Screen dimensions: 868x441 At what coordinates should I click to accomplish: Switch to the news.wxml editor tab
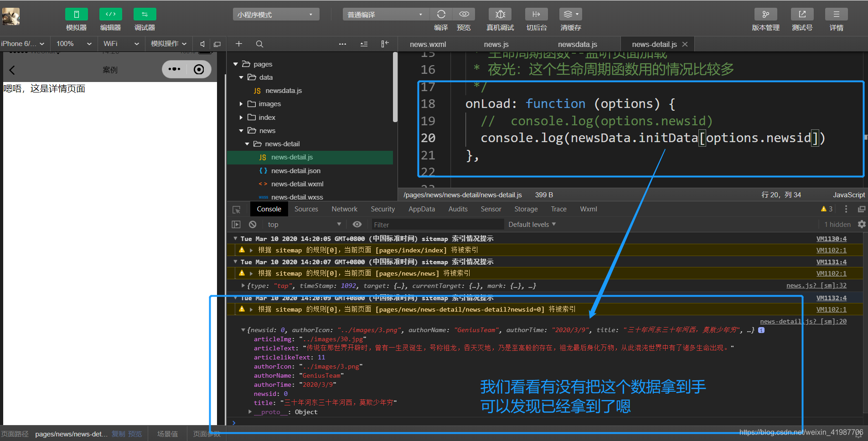click(x=428, y=44)
